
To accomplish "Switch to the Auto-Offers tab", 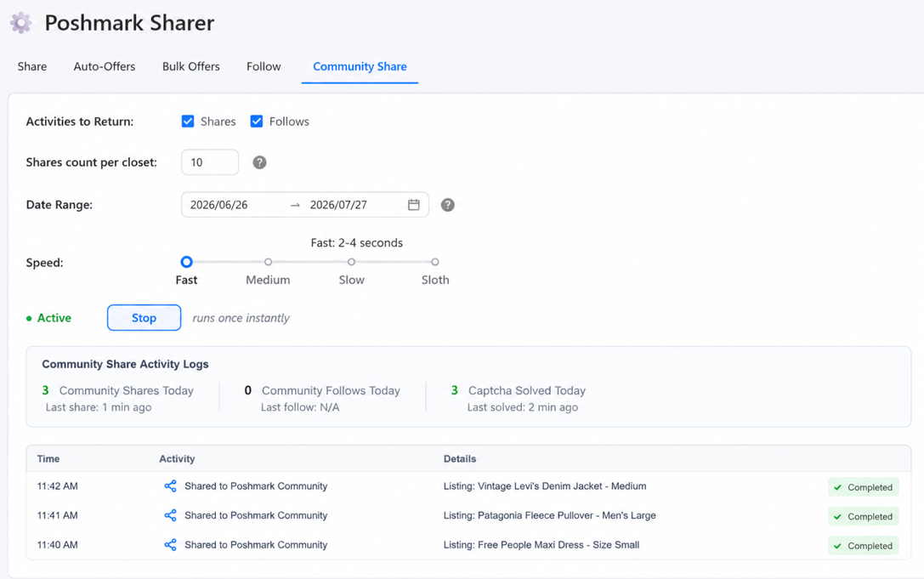I will pyautogui.click(x=105, y=66).
